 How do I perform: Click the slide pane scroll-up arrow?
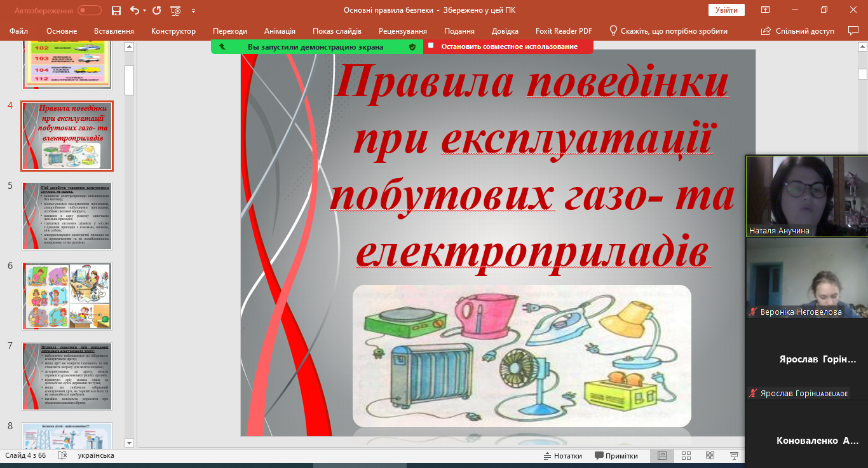coord(862,46)
